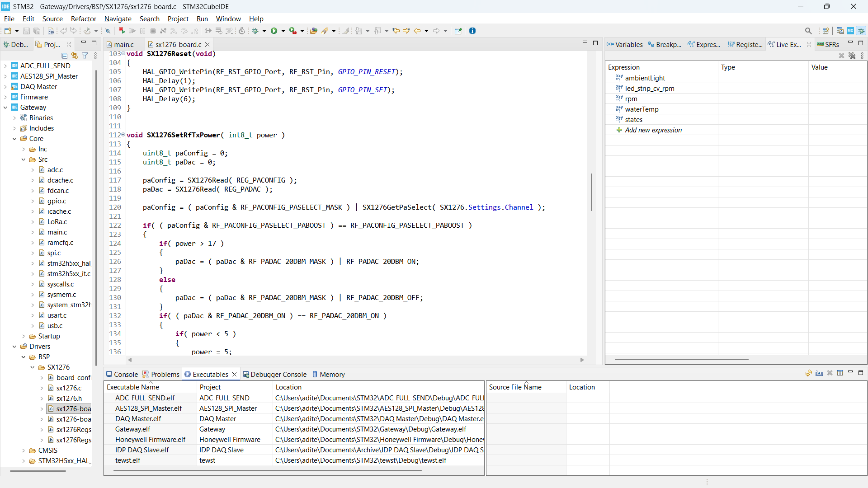This screenshot has height=488, width=868.
Task: Open the Refactor menu
Action: coord(84,19)
